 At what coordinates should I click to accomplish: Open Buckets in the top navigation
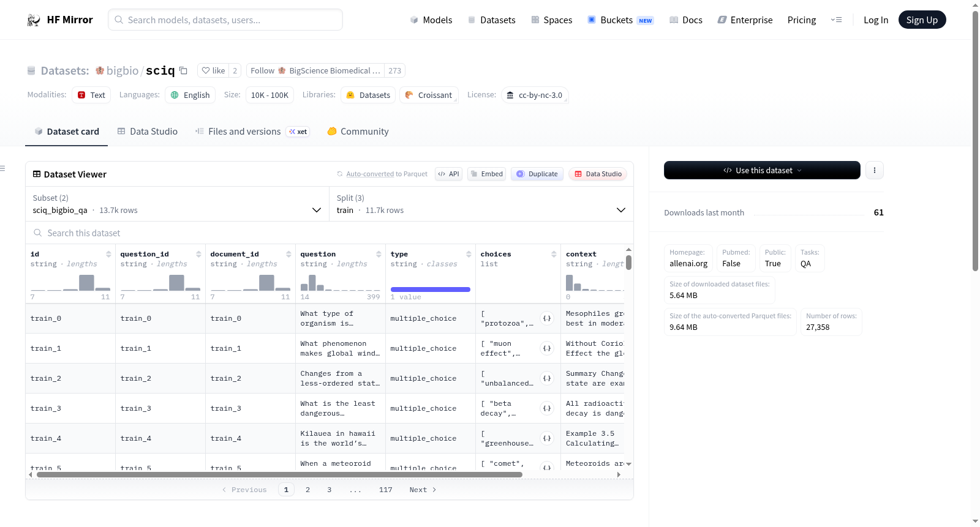click(x=620, y=20)
